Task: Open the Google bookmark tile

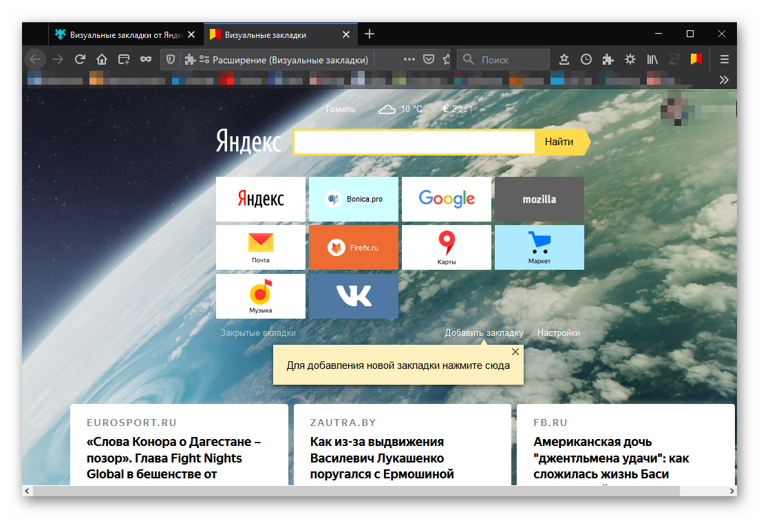Action: [447, 199]
